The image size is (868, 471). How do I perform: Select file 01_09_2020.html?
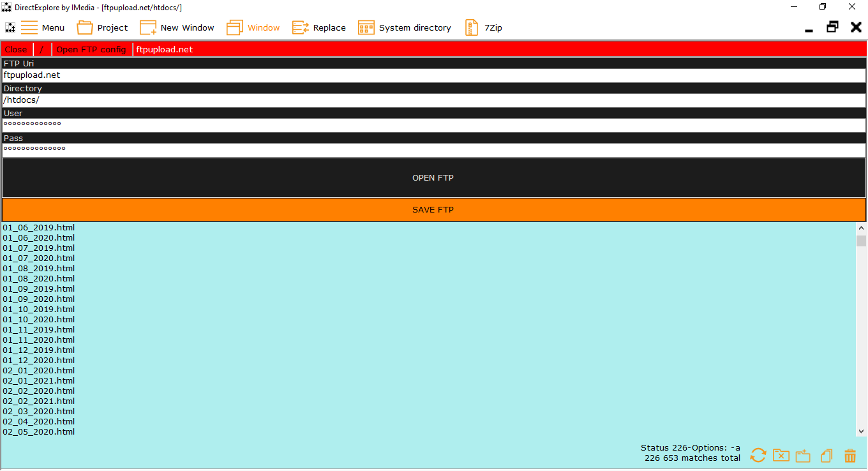[39, 299]
